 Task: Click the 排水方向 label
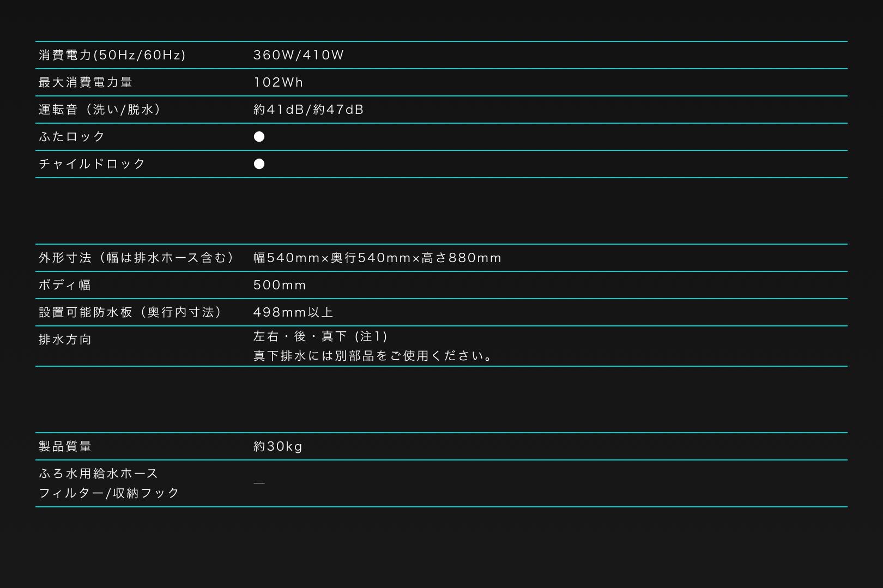click(65, 340)
